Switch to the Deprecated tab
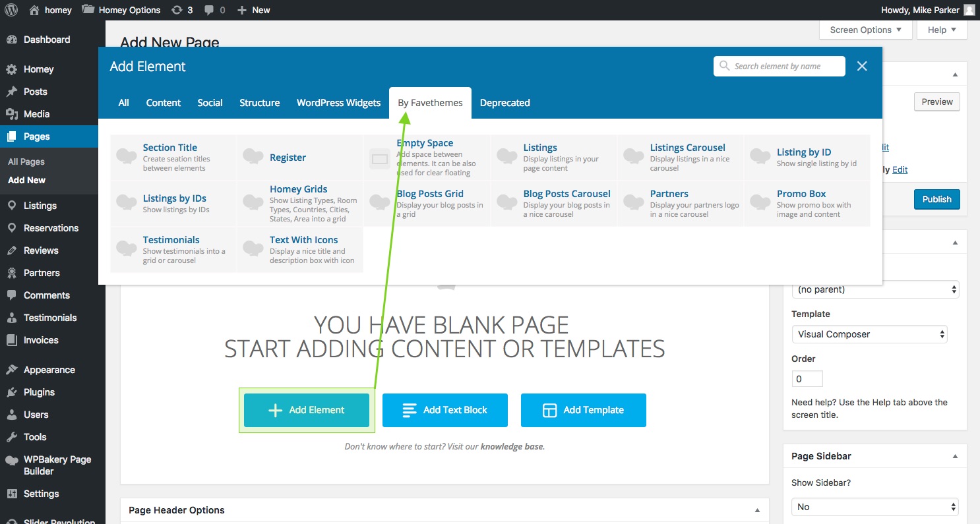Image resolution: width=980 pixels, height=524 pixels. point(505,103)
